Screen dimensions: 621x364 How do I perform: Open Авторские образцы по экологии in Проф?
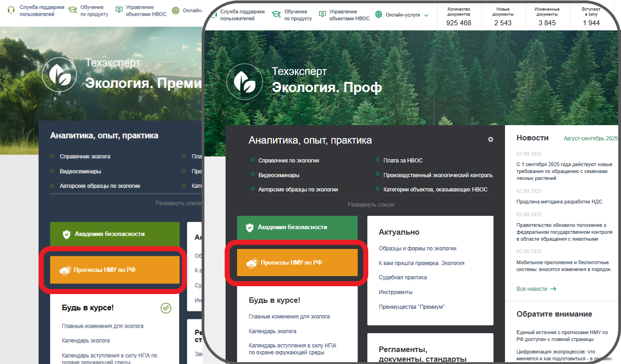click(298, 190)
